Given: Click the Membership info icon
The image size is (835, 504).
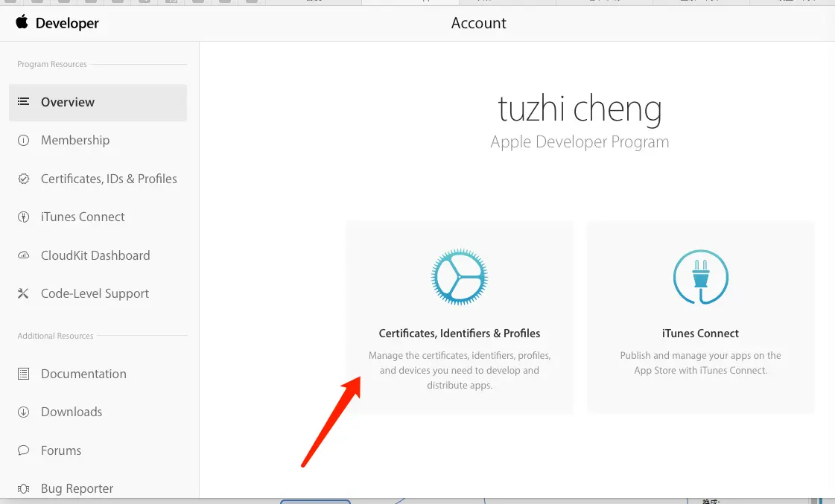Looking at the screenshot, I should point(23,141).
